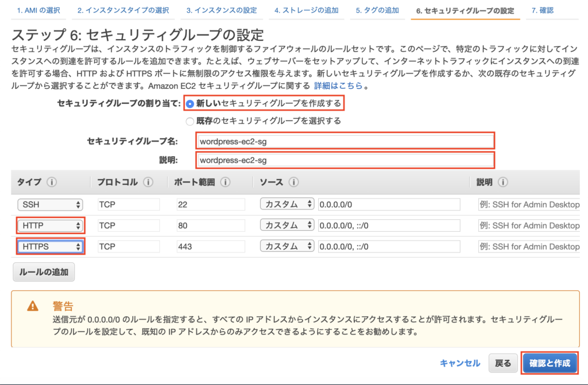588x385 pixels.
Task: Click info icon next to ソース header
Action: pos(294,182)
